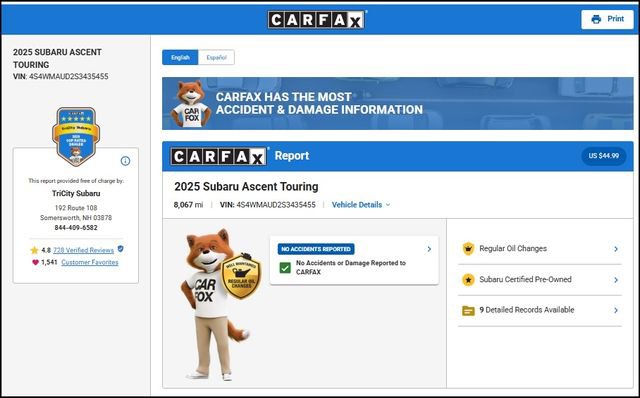
Task: Click the printer icon in the Print button
Action: point(596,19)
